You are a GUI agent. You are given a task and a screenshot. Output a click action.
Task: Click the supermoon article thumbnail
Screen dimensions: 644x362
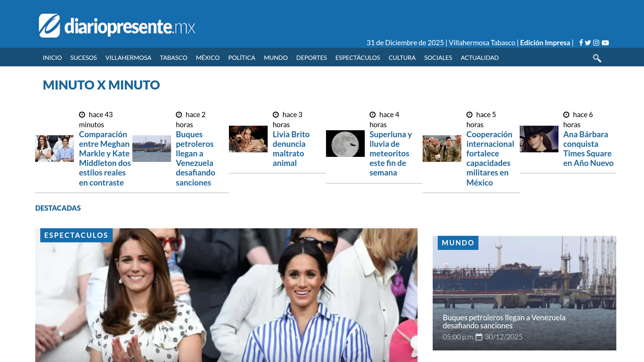point(345,144)
